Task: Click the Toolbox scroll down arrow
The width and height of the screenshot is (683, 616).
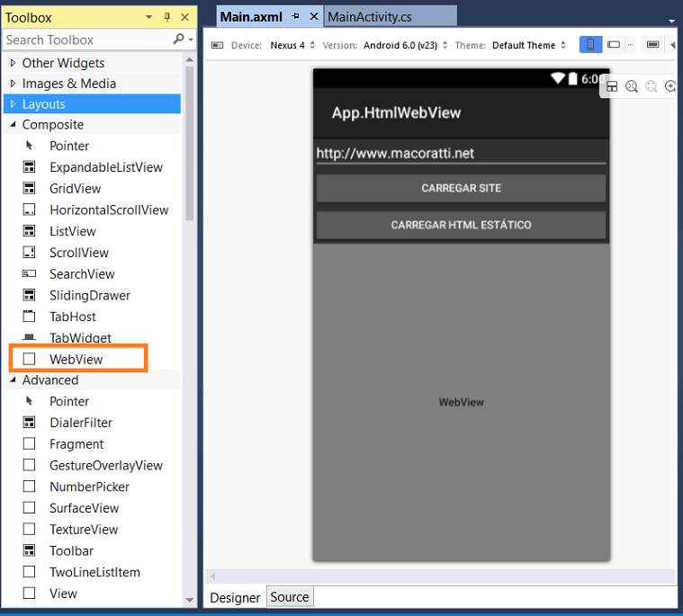Action: tap(189, 600)
